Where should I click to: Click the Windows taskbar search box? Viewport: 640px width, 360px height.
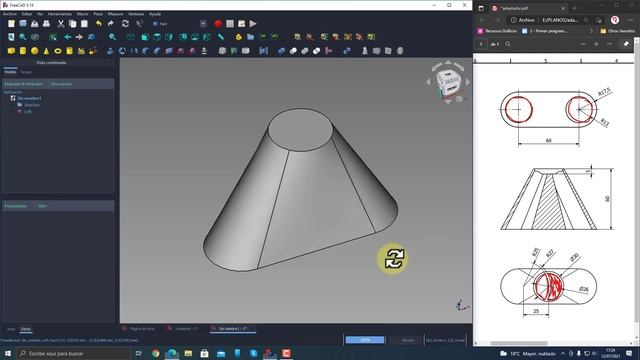[73, 353]
